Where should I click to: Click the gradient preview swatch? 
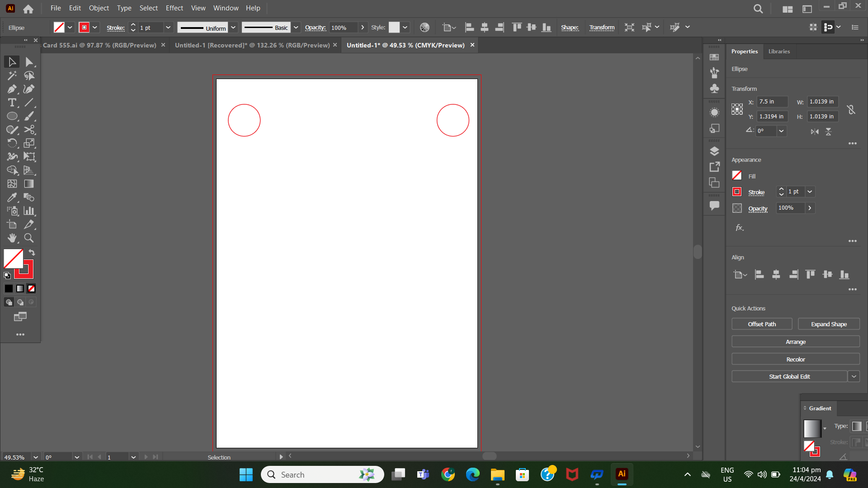tap(812, 428)
